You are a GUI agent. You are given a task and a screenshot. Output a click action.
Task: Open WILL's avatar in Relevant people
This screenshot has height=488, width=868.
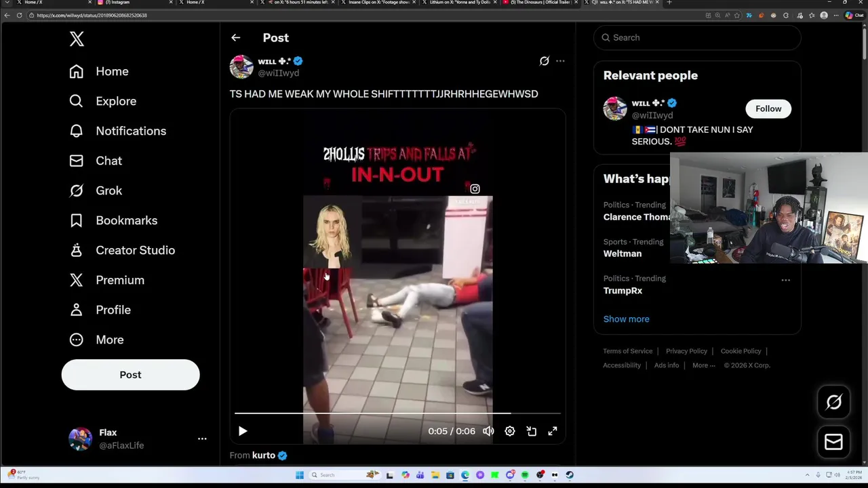(615, 109)
